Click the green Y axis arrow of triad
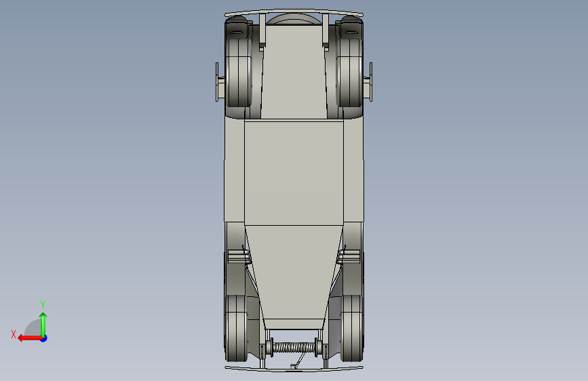This screenshot has height=381, width=588. point(43,325)
